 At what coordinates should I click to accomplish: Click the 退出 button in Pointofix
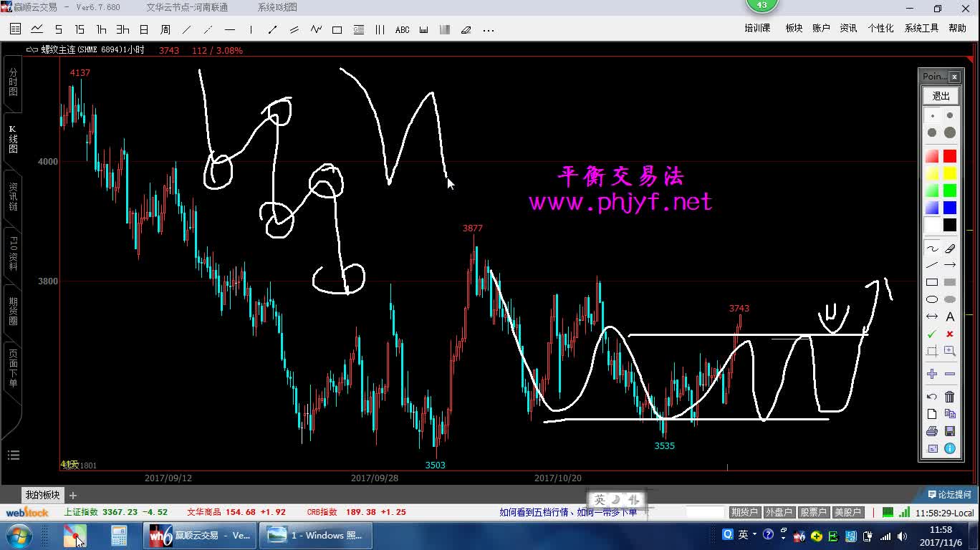[941, 96]
